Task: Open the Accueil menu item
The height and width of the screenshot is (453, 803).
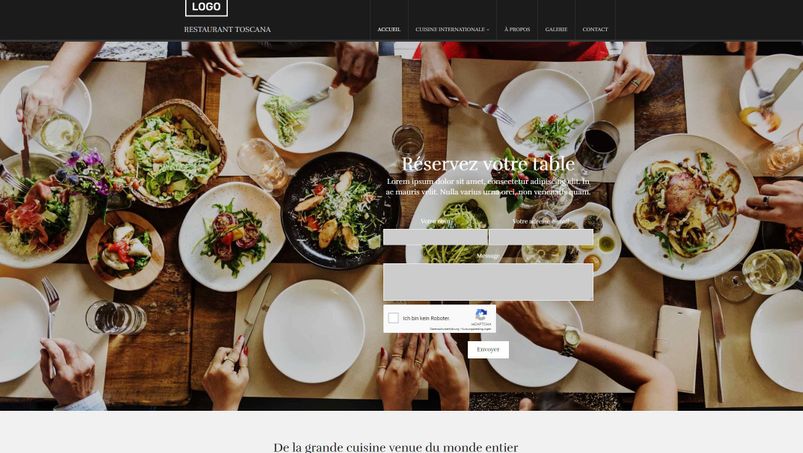Action: click(389, 29)
